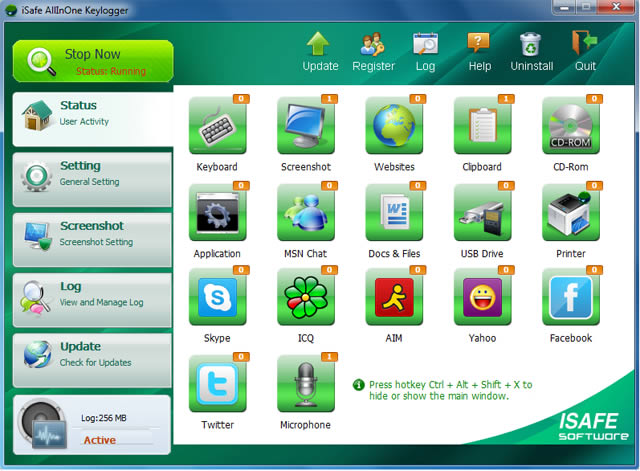The height and width of the screenshot is (471, 640).
Task: Open the Facebook logging icon
Action: pyautogui.click(x=571, y=297)
